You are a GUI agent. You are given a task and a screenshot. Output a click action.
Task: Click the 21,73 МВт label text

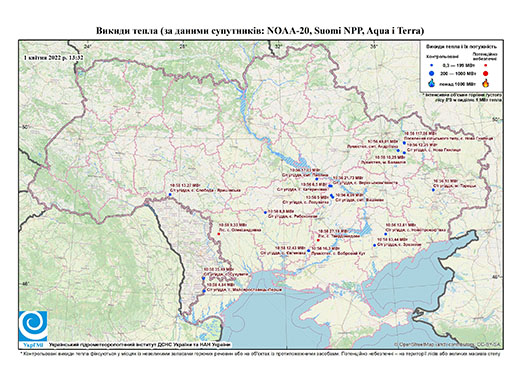349,178
